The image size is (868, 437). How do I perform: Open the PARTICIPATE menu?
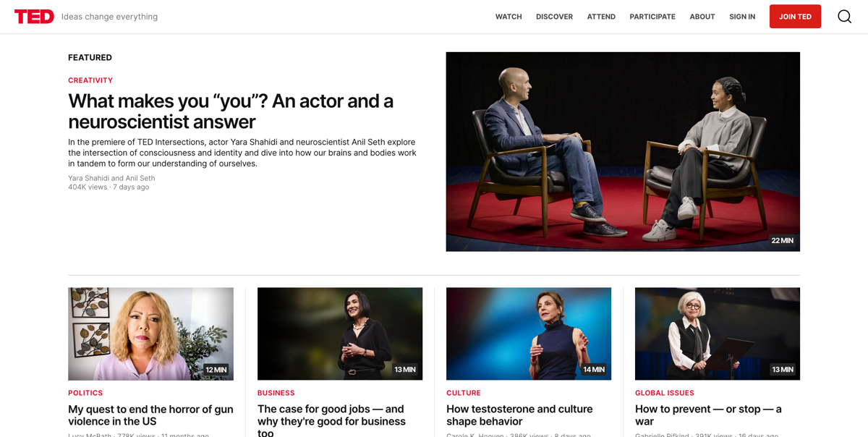652,16
